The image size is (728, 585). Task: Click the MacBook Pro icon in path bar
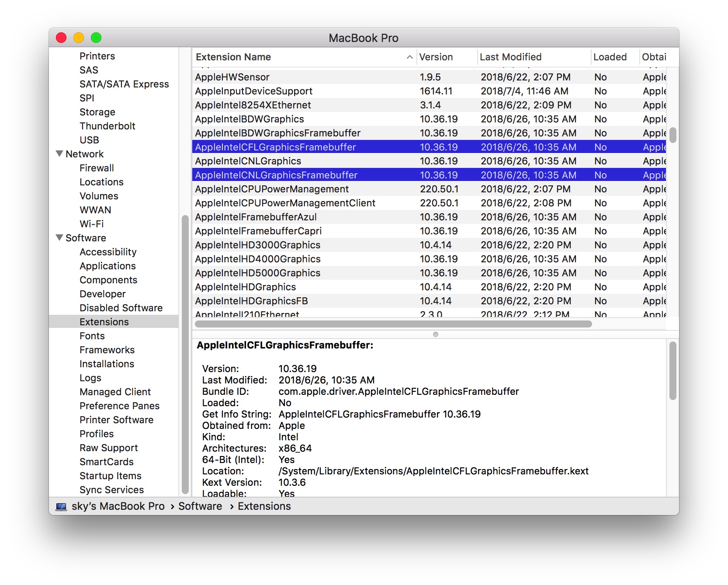pos(61,506)
